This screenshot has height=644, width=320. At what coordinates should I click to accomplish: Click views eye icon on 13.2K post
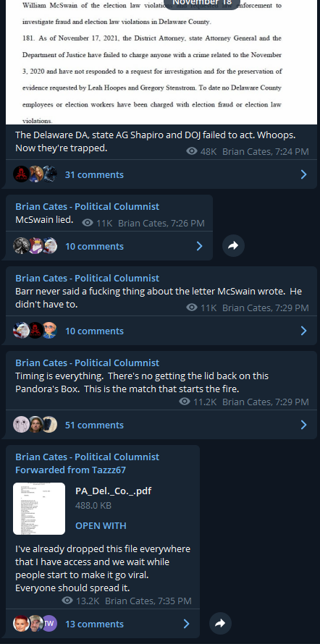point(67,601)
